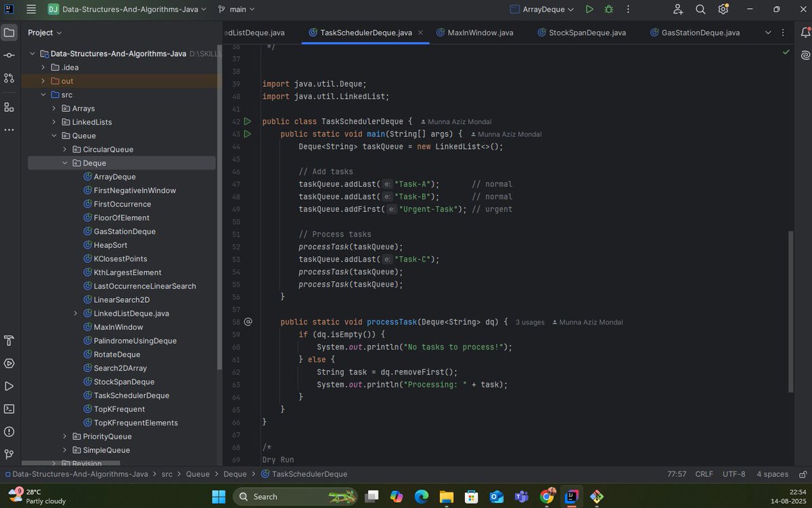The width and height of the screenshot is (812, 508).
Task: Close the TaskSchedulerDeque.java tab
Action: 420,33
